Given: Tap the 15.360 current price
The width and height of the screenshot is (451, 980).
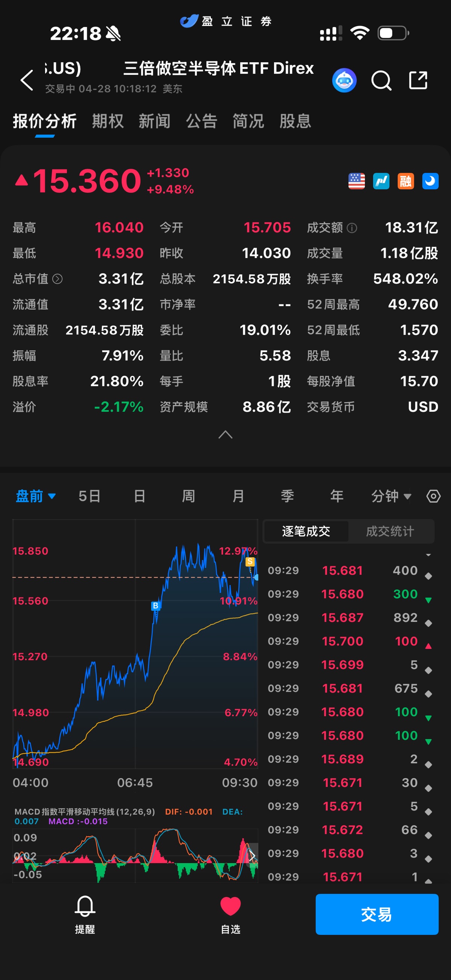Looking at the screenshot, I should pos(87,181).
